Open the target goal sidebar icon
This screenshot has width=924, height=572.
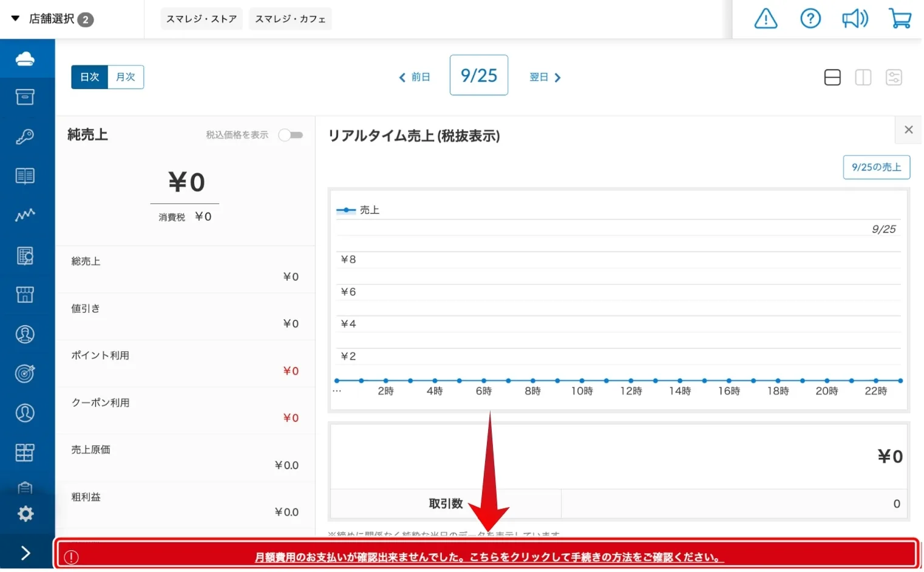click(25, 374)
